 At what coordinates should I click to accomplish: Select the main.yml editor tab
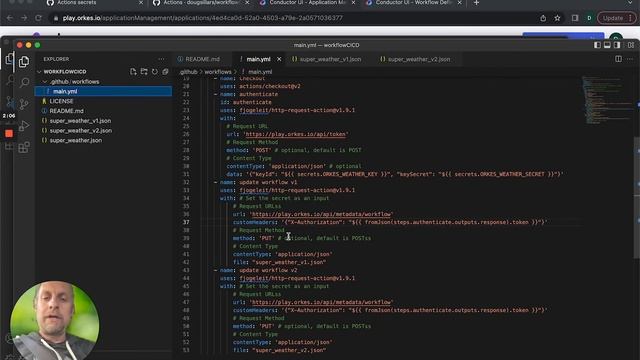258,59
